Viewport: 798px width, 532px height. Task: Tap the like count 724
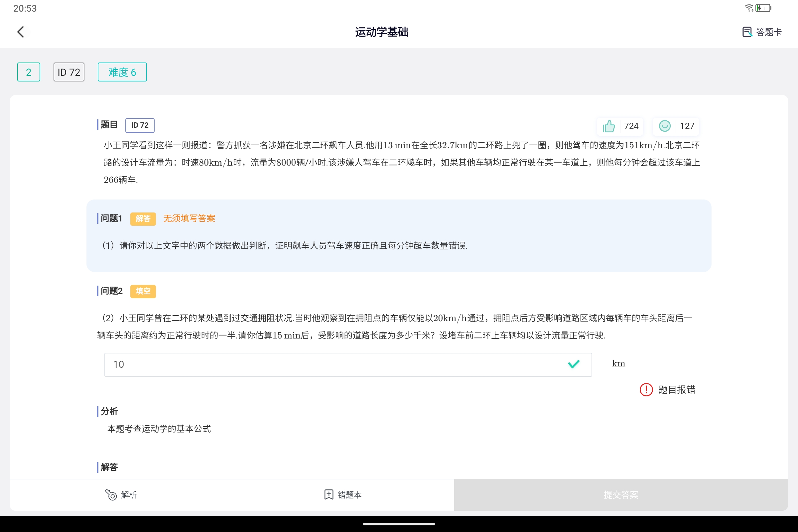631,126
